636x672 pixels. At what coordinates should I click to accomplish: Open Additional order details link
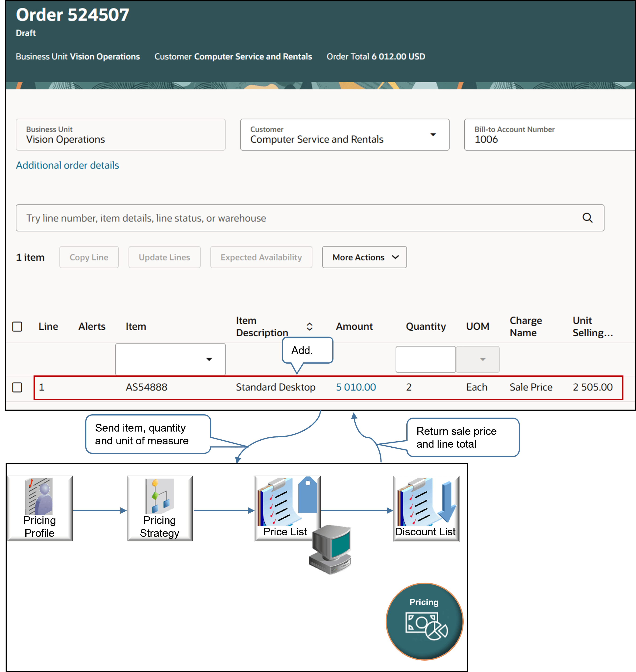tap(68, 165)
